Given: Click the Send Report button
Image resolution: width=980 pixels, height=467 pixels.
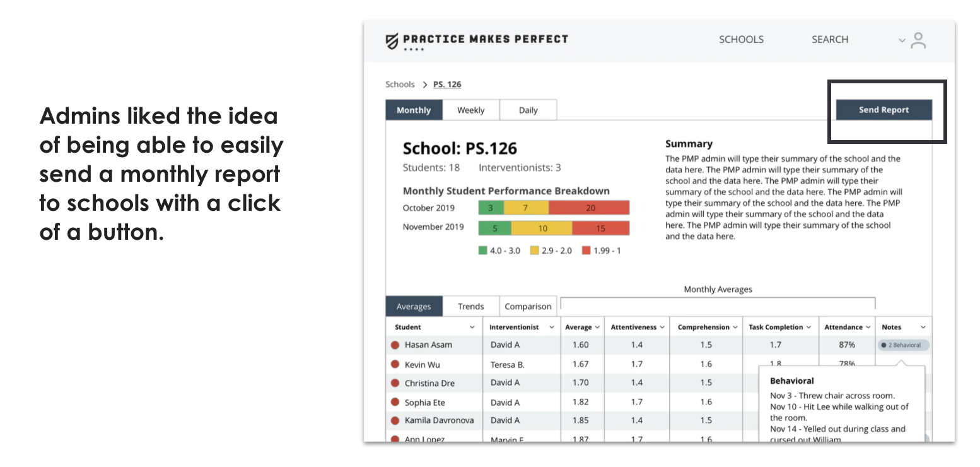Looking at the screenshot, I should tap(884, 110).
